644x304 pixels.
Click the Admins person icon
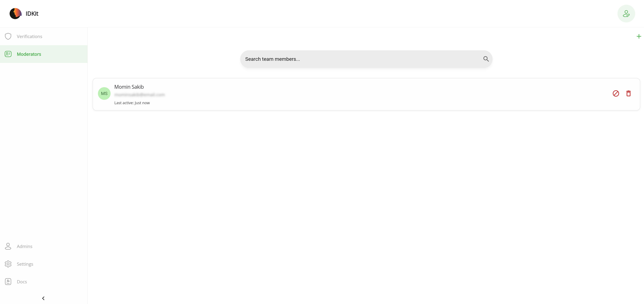pyautogui.click(x=8, y=246)
